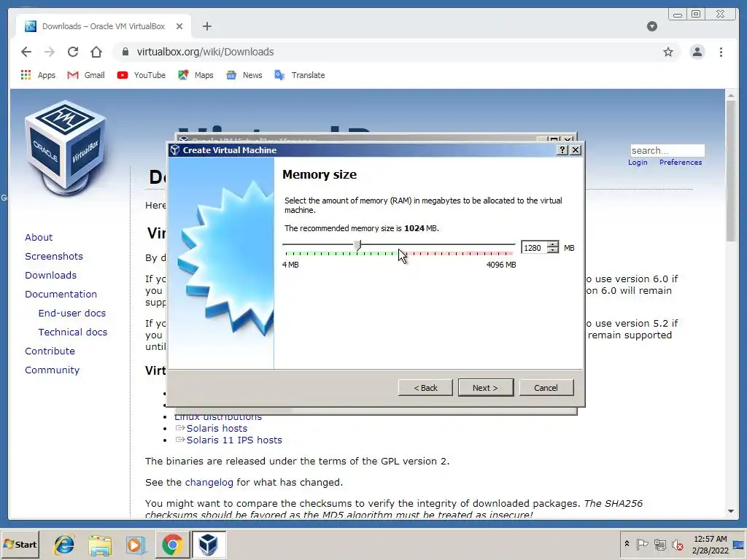Click the website search field

(x=667, y=150)
